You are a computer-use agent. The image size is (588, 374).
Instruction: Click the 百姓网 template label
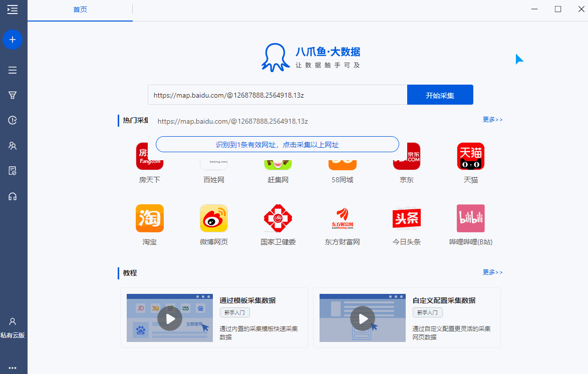(x=214, y=180)
